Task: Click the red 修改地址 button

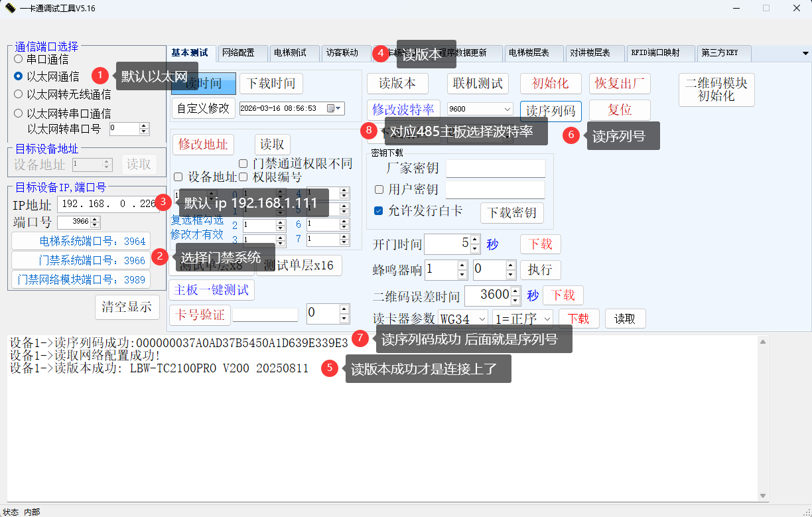Action: [203, 145]
